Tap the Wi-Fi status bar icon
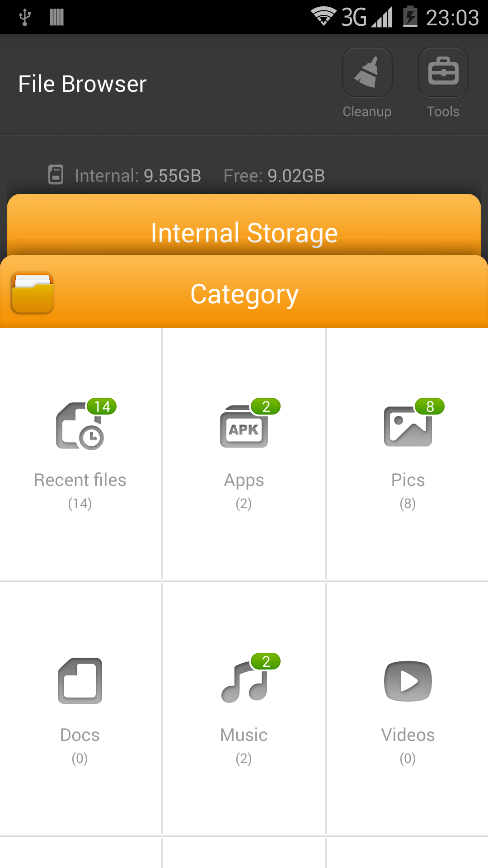 (324, 17)
